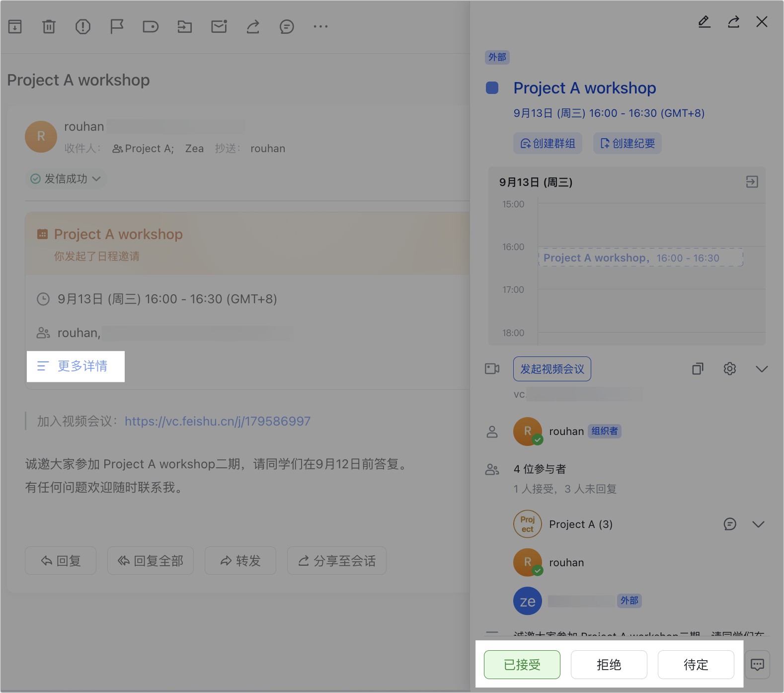Click the flag icon in mail toolbar
The image size is (784, 693).
pos(117,26)
